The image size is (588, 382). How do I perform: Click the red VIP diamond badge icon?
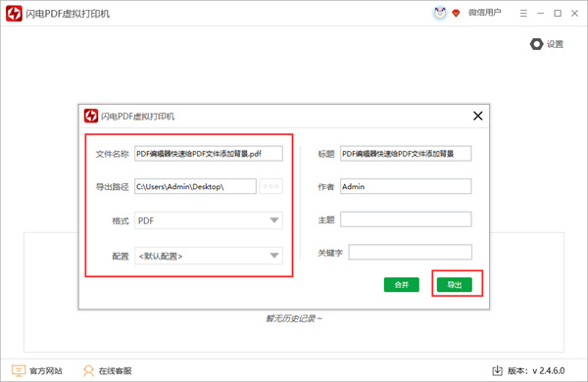pos(456,14)
